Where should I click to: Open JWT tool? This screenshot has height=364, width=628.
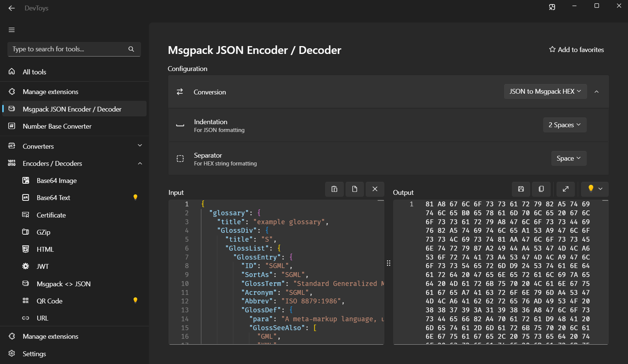click(74, 266)
